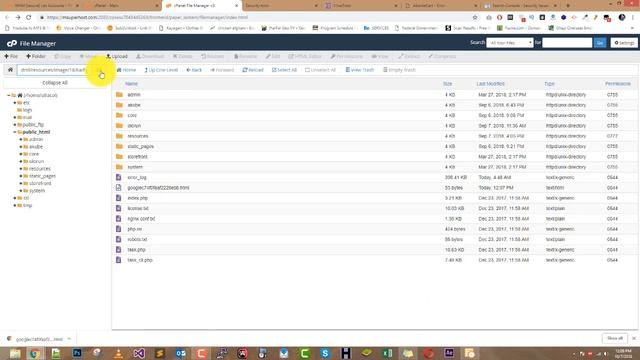Click the Rename toolbar button

[246, 56]
